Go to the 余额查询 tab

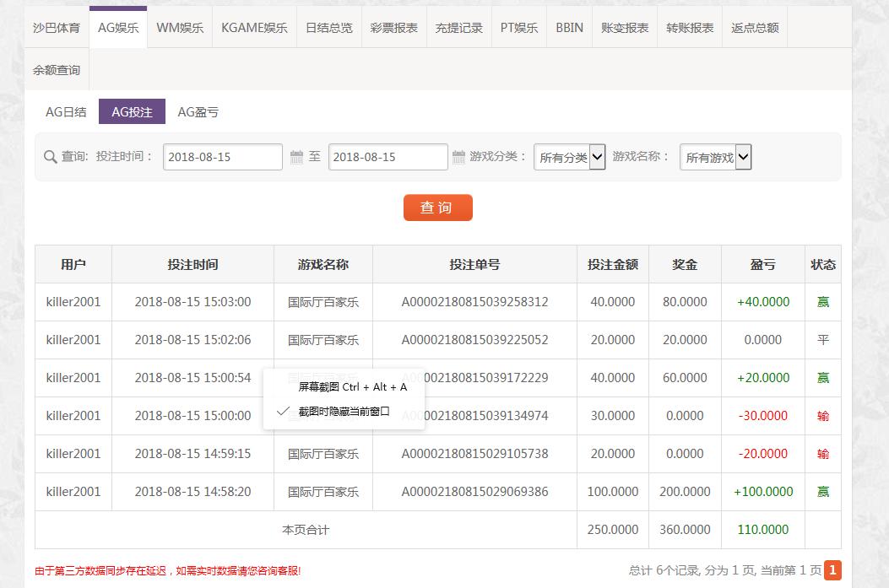[57, 70]
